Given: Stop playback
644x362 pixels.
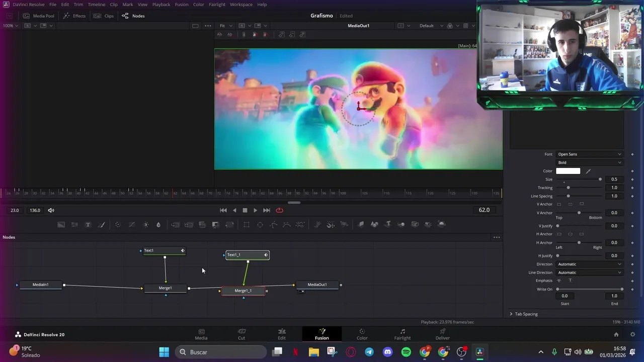Looking at the screenshot, I should [x=245, y=210].
